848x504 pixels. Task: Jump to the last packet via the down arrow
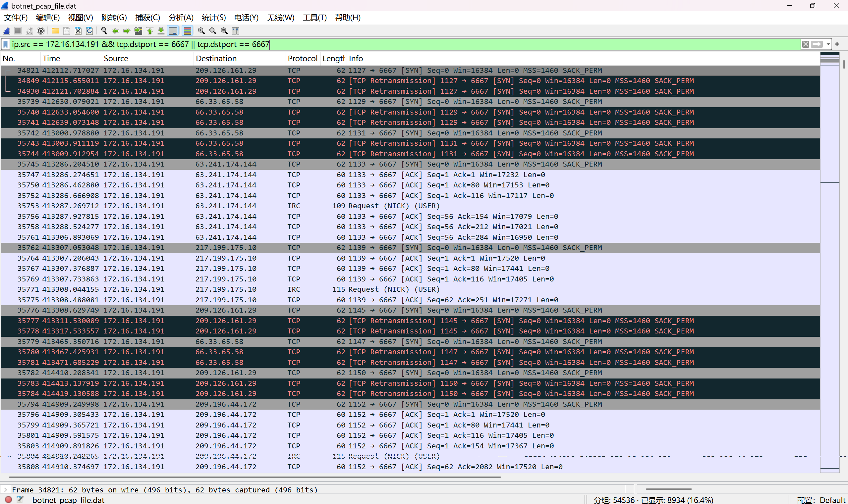161,31
